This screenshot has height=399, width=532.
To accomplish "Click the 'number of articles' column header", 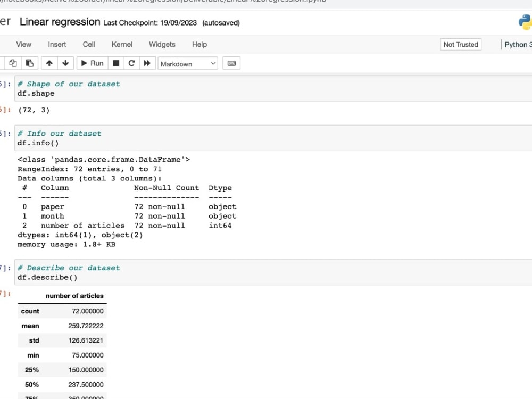I will tap(74, 296).
